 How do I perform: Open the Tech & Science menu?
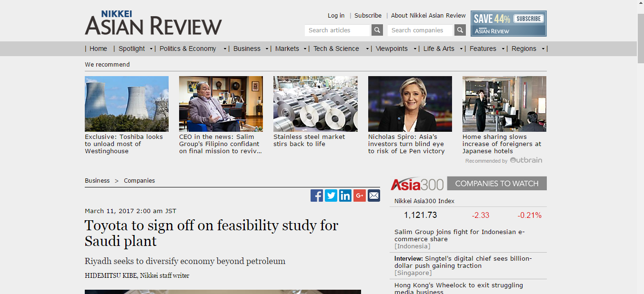click(336, 49)
